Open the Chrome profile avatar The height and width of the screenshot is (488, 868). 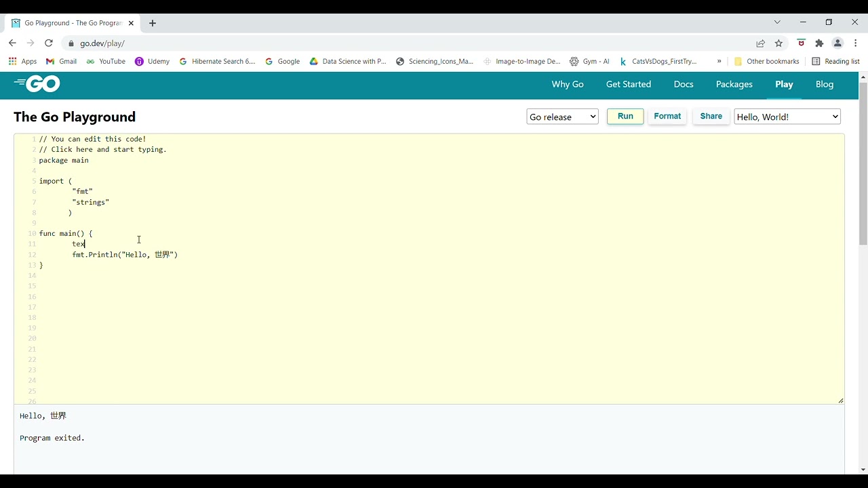tap(837, 43)
